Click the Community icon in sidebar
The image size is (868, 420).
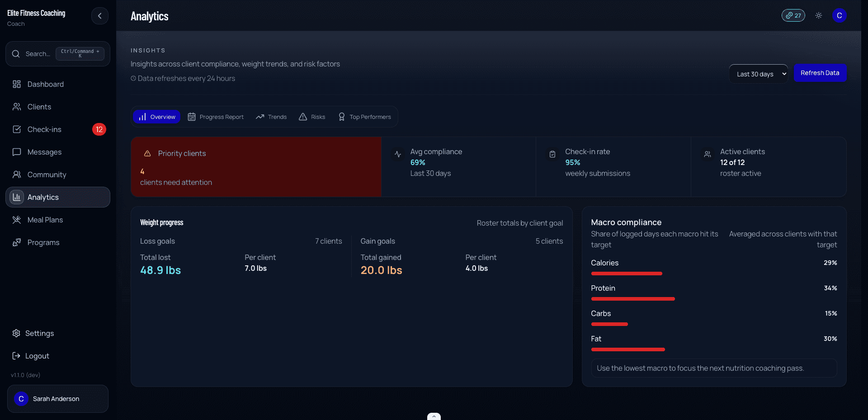click(x=17, y=175)
